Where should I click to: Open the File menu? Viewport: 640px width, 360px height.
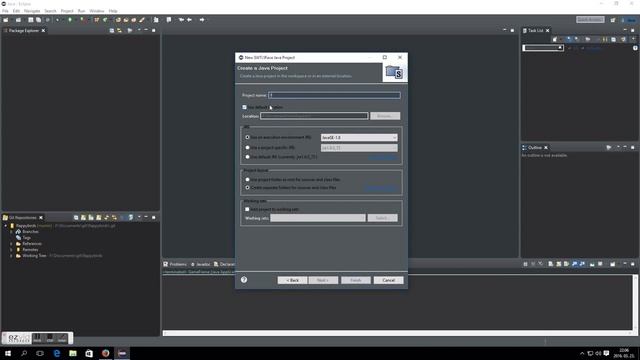5,11
